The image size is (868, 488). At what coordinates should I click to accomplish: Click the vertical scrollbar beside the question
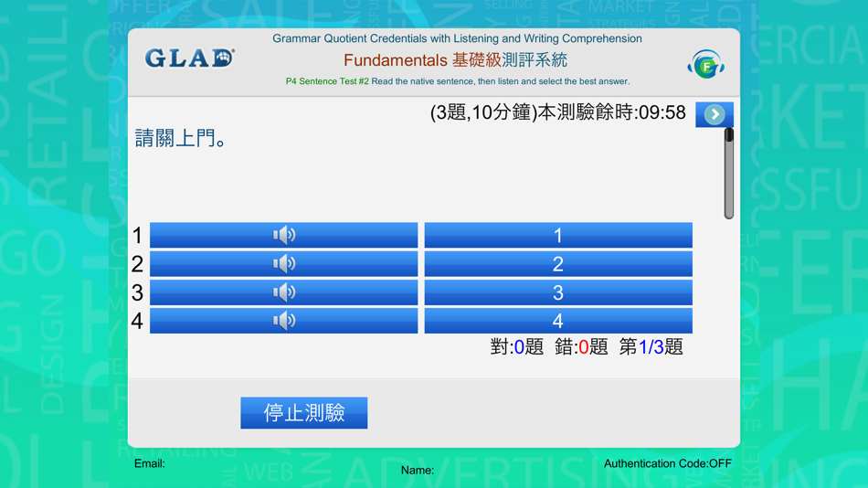pyautogui.click(x=728, y=174)
